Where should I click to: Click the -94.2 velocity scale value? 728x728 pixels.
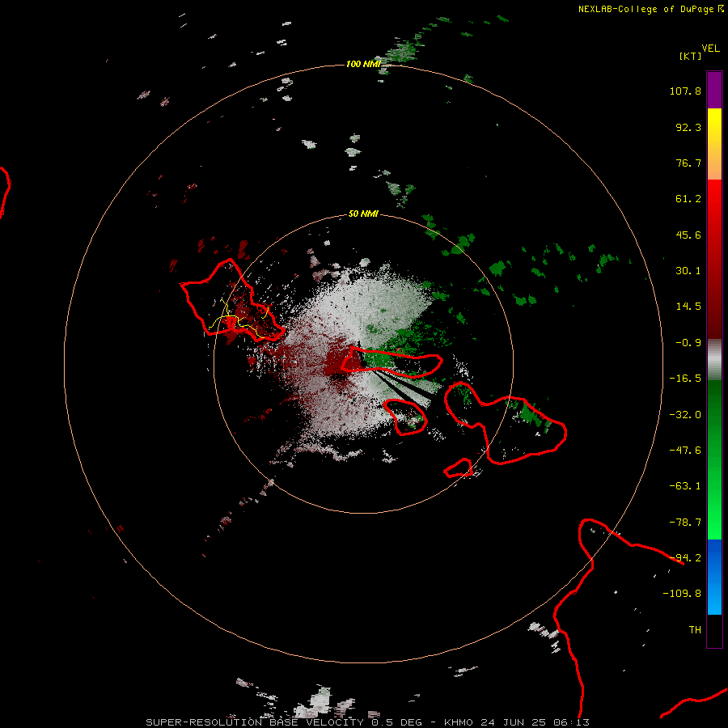tap(685, 558)
